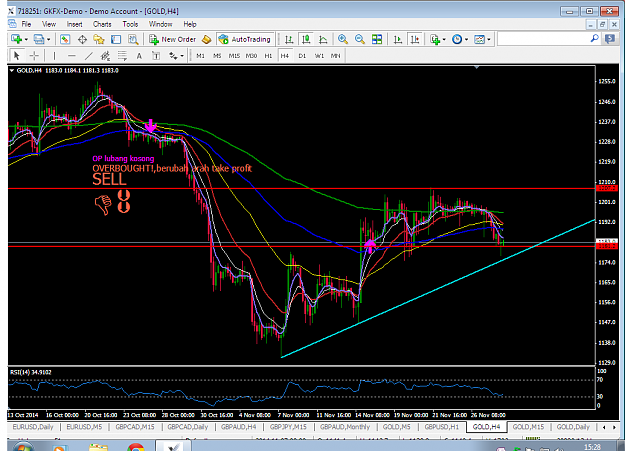Open the Insert menu
Screen dimensions: 625x451
[74, 24]
